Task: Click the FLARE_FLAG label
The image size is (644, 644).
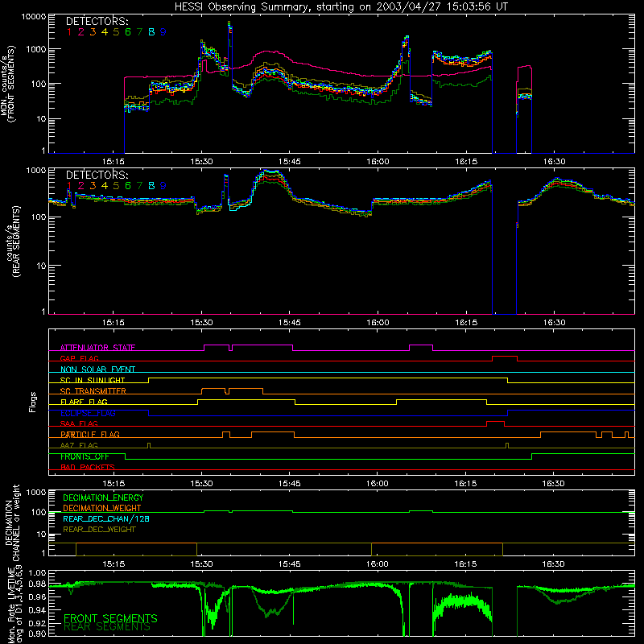Action: [x=84, y=402]
